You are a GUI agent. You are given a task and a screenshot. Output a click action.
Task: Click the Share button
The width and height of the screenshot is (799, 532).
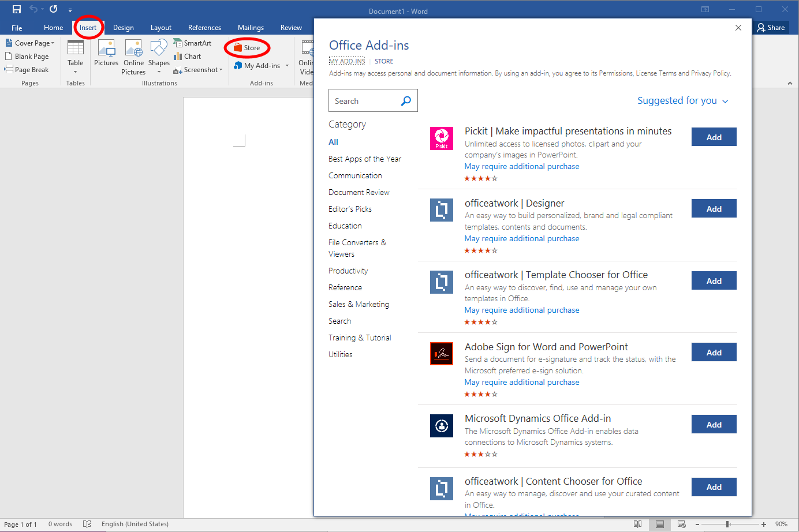pyautogui.click(x=771, y=28)
